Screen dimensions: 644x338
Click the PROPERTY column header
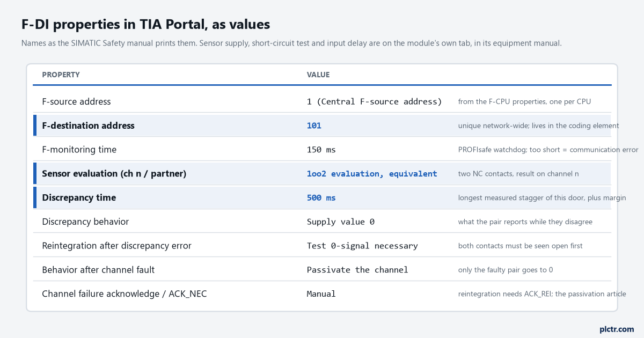(x=61, y=75)
